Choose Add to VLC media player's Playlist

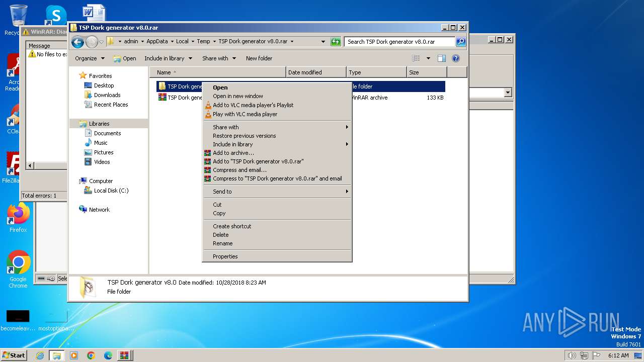point(277,105)
